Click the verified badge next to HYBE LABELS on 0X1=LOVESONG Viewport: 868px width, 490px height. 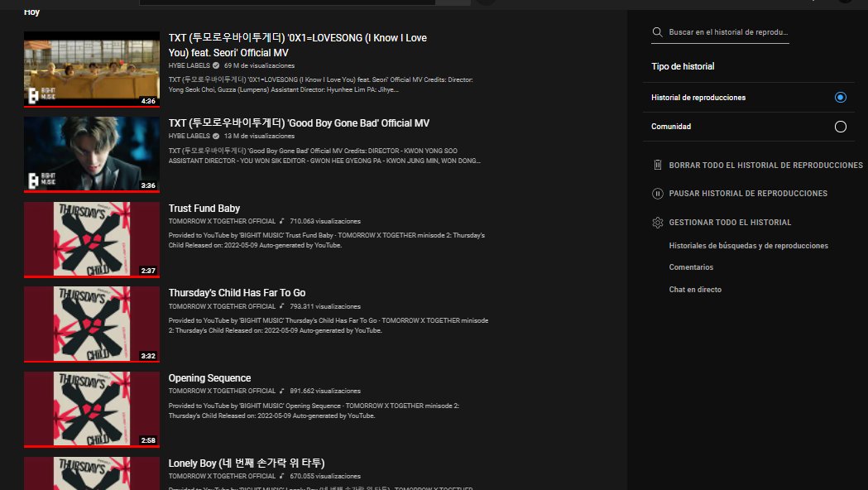coord(216,65)
